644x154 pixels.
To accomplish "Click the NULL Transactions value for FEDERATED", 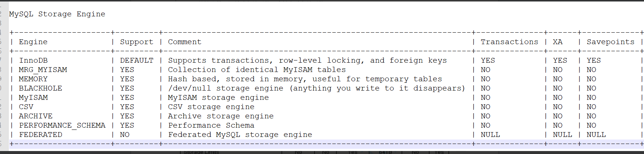I will click(x=490, y=135).
